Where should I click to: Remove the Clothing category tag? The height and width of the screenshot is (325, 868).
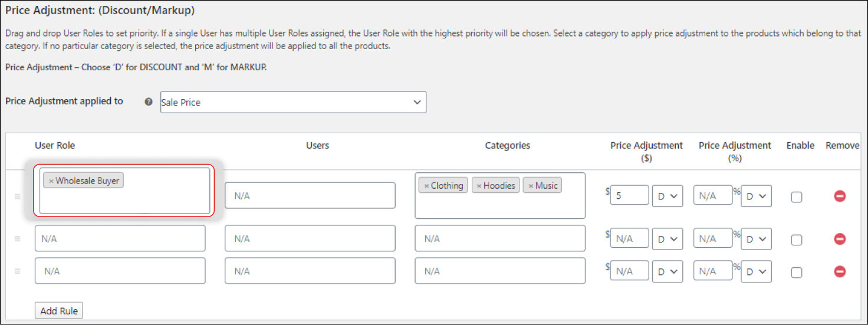click(426, 186)
